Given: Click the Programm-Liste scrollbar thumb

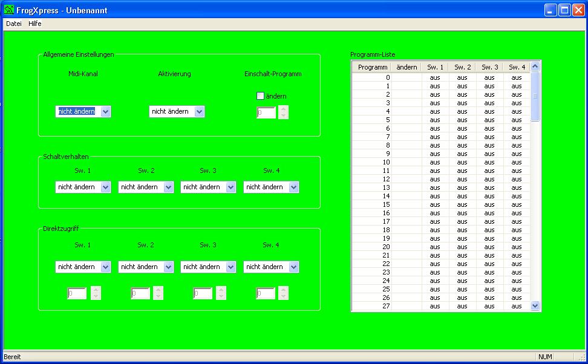Looking at the screenshot, I should tap(535, 96).
